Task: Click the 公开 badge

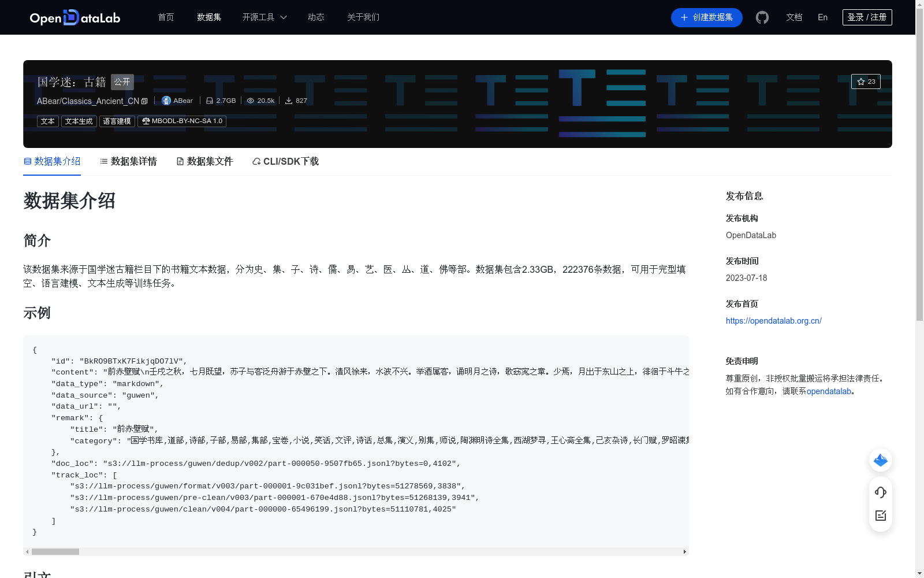Action: coord(122,82)
